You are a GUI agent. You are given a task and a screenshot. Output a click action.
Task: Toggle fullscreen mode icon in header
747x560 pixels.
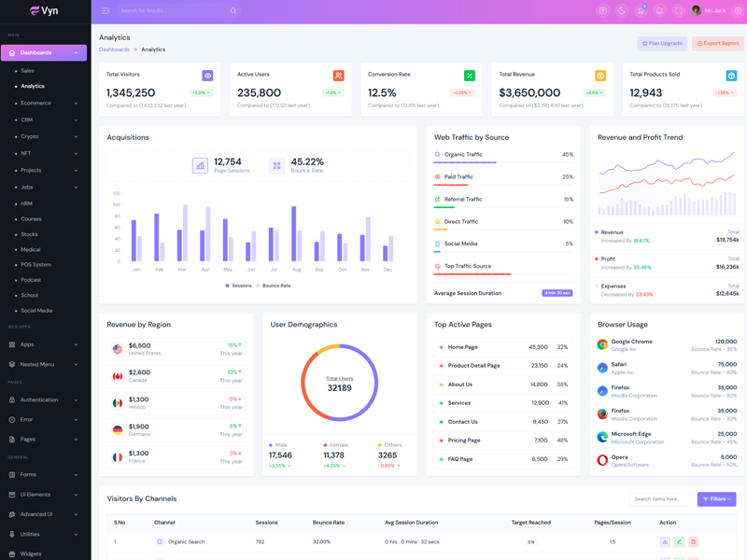click(x=679, y=11)
